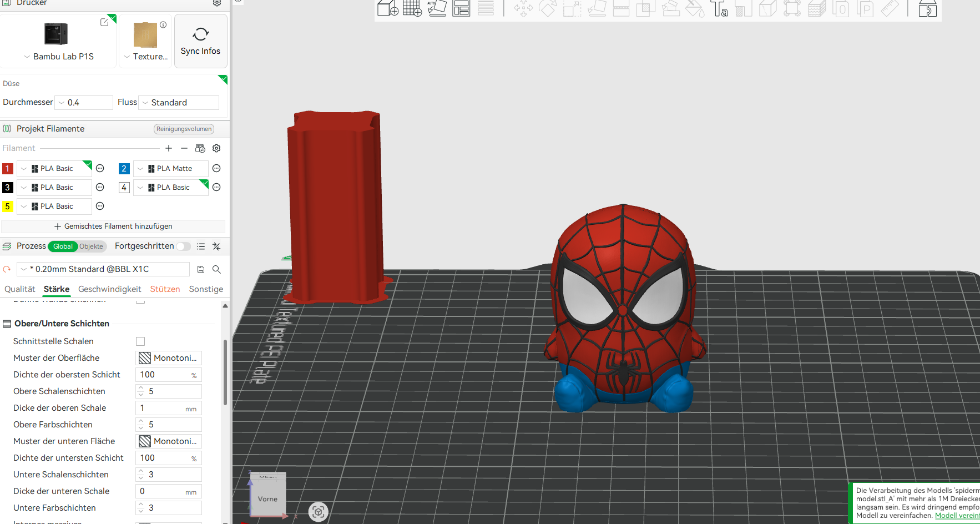Open the Durchmesser nozzle dropdown
The width and height of the screenshot is (980, 524).
[85, 103]
